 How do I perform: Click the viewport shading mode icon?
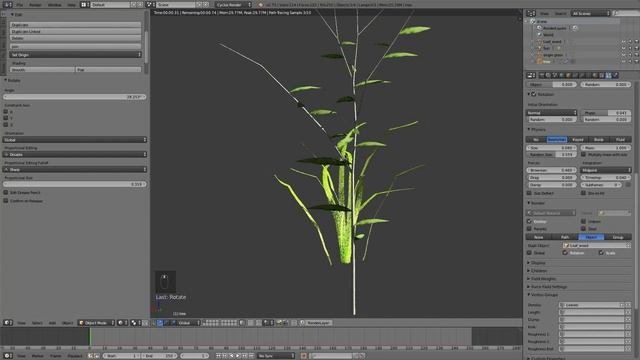coord(121,322)
